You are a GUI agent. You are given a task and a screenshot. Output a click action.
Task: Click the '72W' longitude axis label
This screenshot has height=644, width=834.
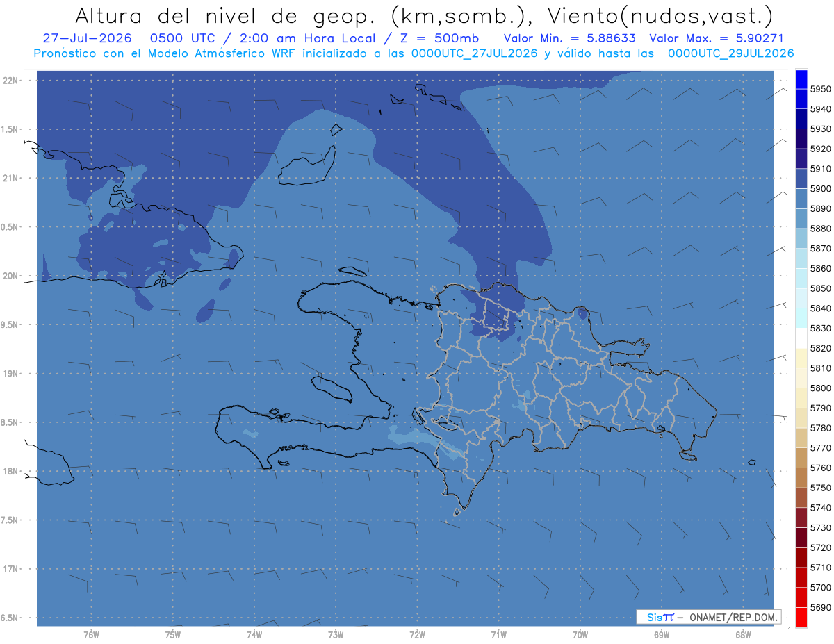click(x=417, y=634)
